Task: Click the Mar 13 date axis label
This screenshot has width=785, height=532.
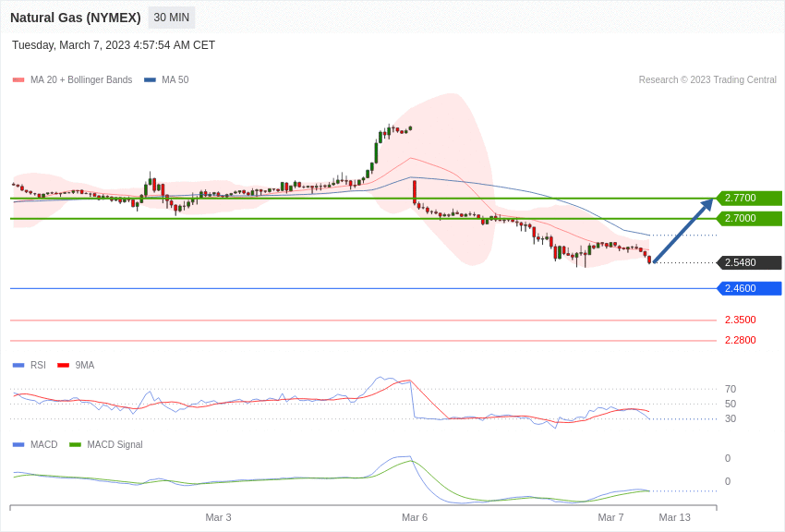Action: [674, 517]
